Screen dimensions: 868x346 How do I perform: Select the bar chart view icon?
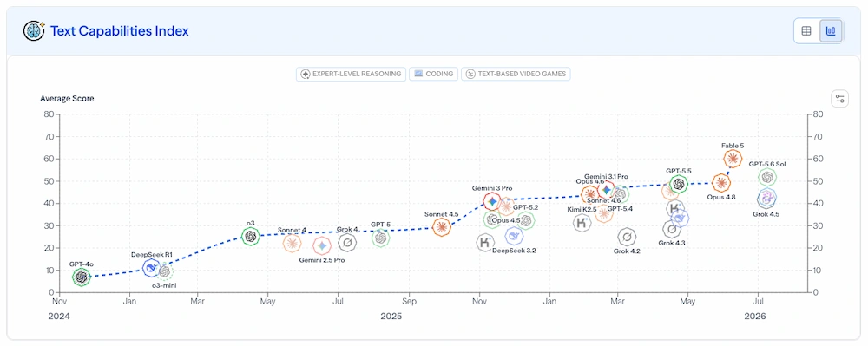coord(831,31)
